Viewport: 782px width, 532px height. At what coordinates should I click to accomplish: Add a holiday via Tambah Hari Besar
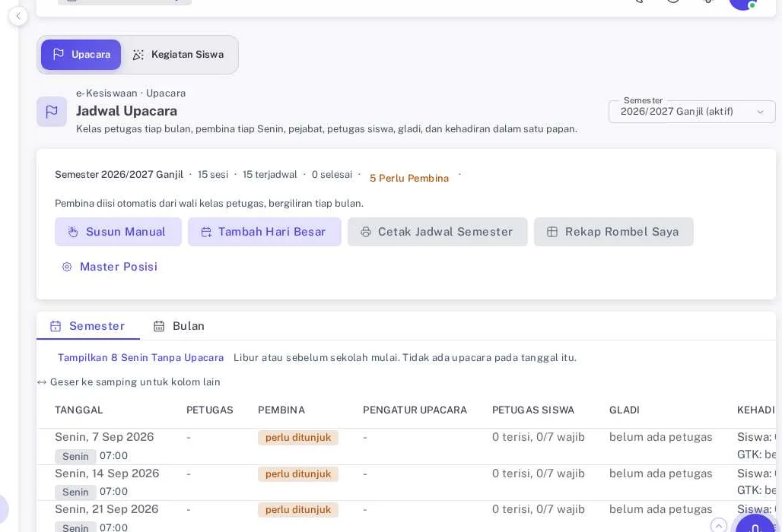pos(264,232)
